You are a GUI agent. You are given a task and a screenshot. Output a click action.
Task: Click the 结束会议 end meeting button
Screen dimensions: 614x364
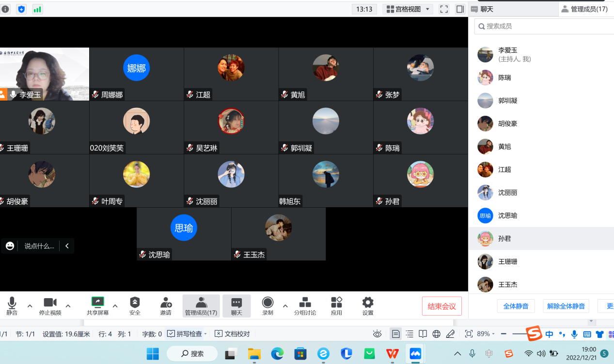click(441, 306)
